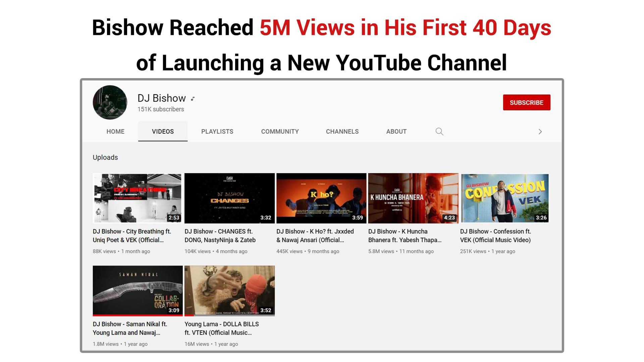Screen dimensions: 644x362
Task: Click '445K views • 9 months ago'
Action: (308, 251)
